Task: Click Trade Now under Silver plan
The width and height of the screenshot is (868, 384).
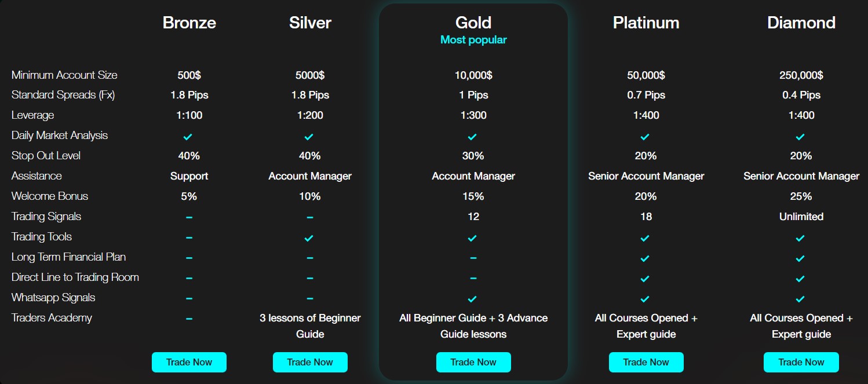Action: tap(310, 362)
